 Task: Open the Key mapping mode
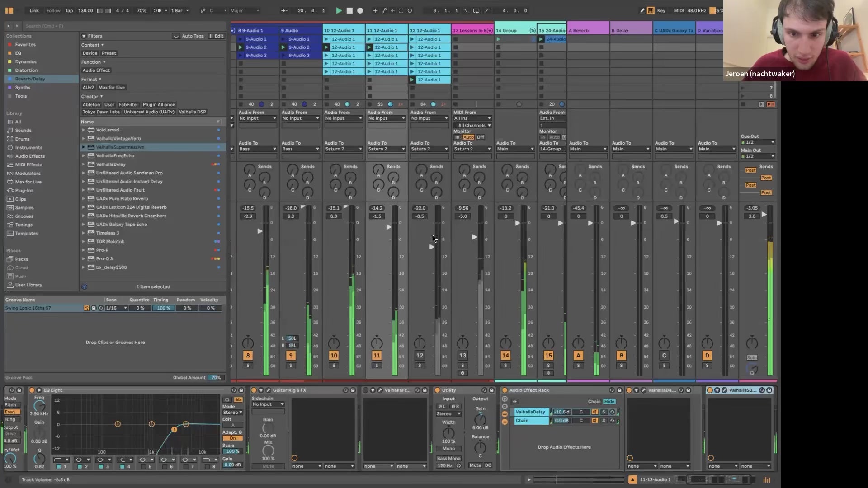pyautogui.click(x=661, y=10)
